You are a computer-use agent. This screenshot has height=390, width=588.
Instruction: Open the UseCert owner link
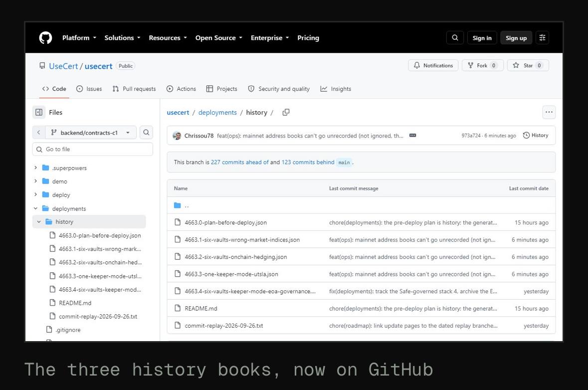click(63, 66)
